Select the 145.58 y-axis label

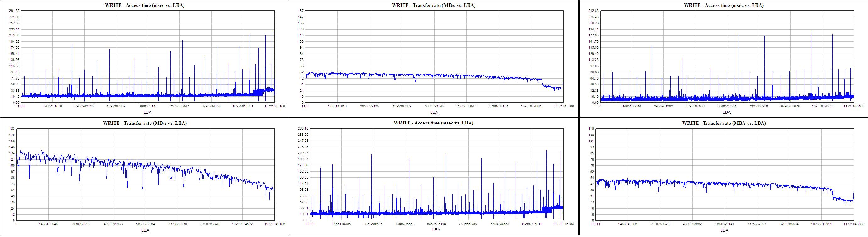tap(593, 47)
